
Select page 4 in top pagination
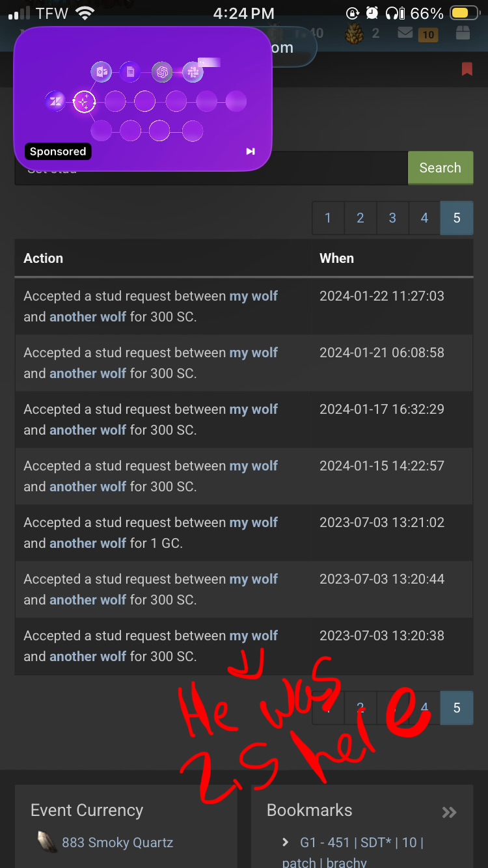pyautogui.click(x=424, y=218)
